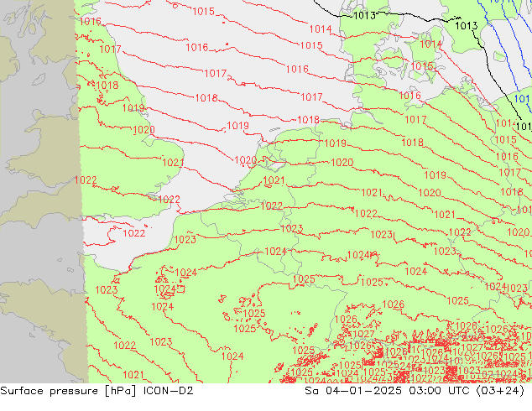The image size is (532, 411).
Task: Click the 'Sa 04-01-2025 03:00 UTC (03+24)' timestamp
Action: (415, 391)
